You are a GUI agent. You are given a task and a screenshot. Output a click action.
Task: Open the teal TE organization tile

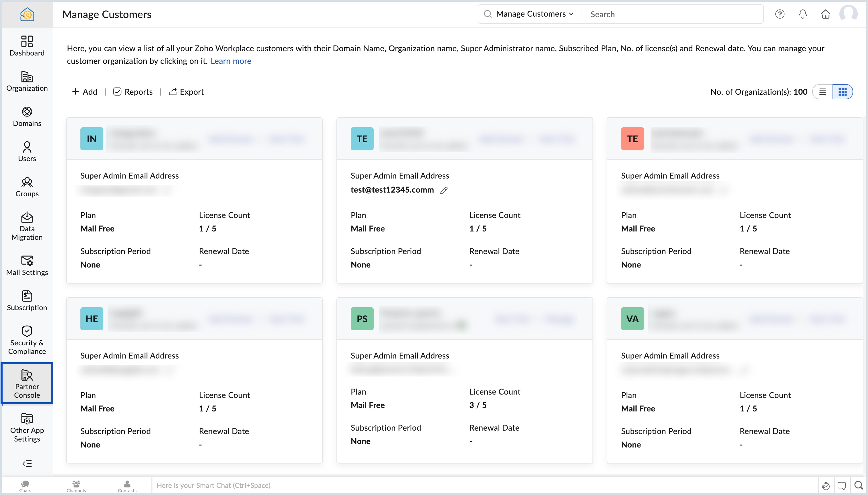click(x=362, y=139)
